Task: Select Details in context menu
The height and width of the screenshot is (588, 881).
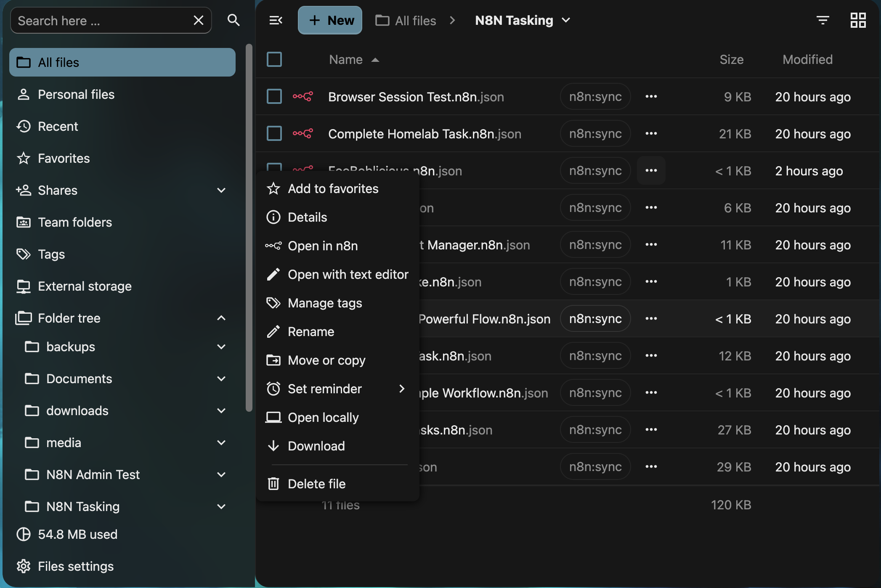Action: pyautogui.click(x=337, y=217)
